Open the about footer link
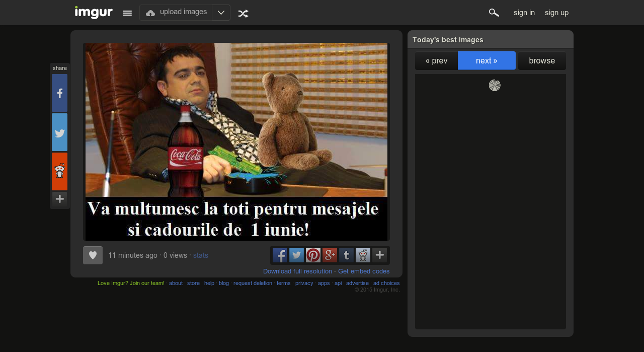This screenshot has width=644, height=352. [x=176, y=283]
